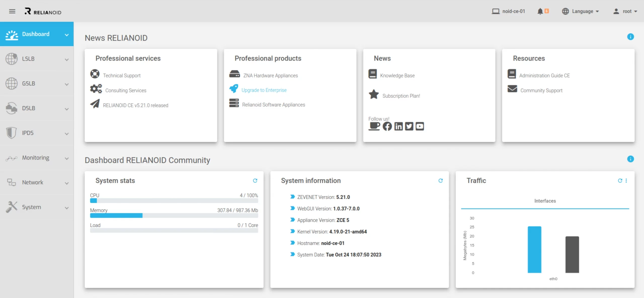Open the notifications bell
This screenshot has width=644, height=298.
tap(540, 11)
